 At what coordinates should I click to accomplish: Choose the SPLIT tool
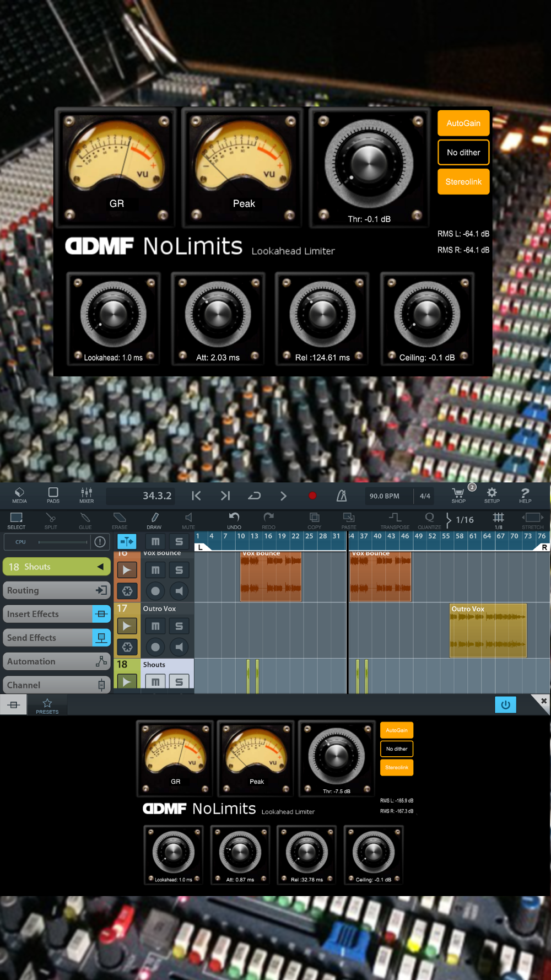pyautogui.click(x=51, y=520)
